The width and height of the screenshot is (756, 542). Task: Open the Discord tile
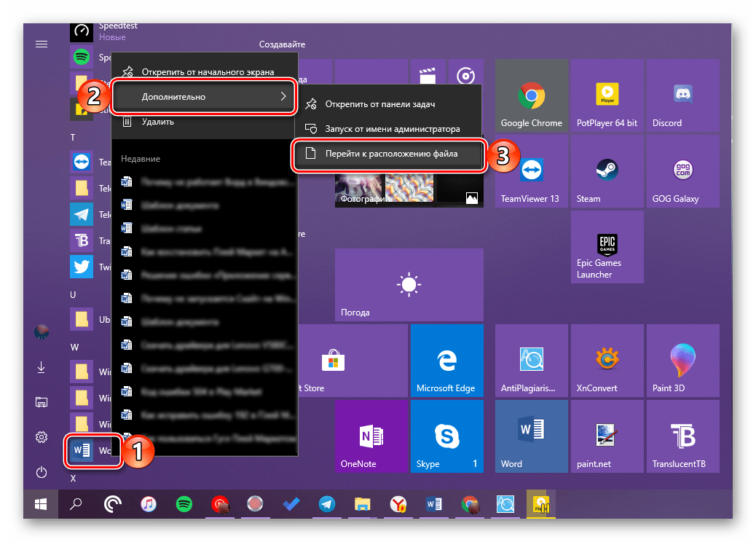tap(682, 95)
